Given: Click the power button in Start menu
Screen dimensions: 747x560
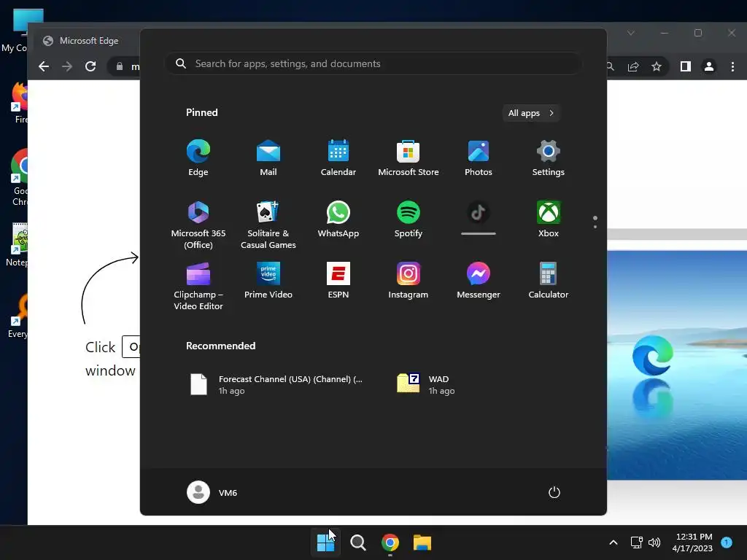Looking at the screenshot, I should tap(554, 492).
